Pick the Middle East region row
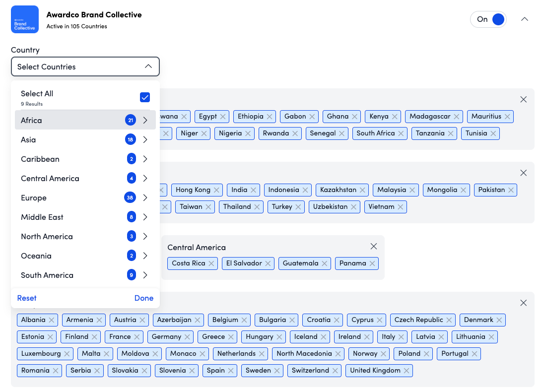Image resolution: width=544 pixels, height=392 pixels. tap(85, 217)
